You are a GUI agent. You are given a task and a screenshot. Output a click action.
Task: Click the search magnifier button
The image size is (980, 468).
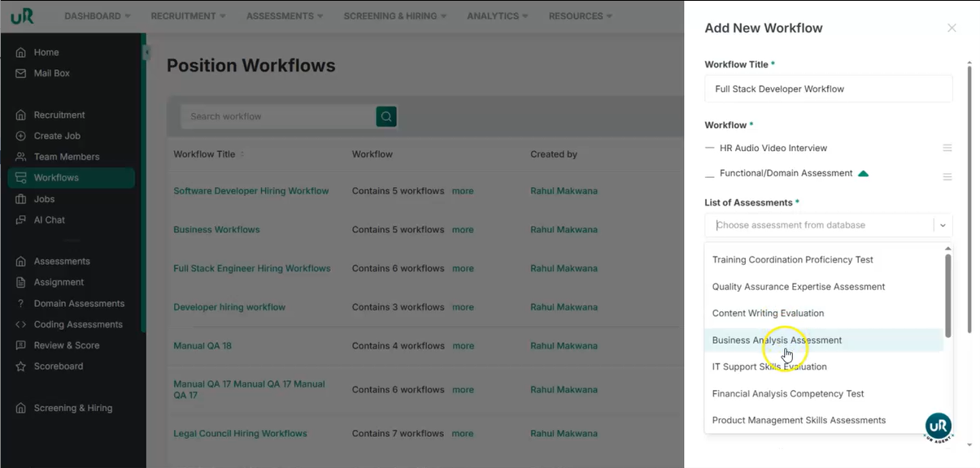coord(386,116)
